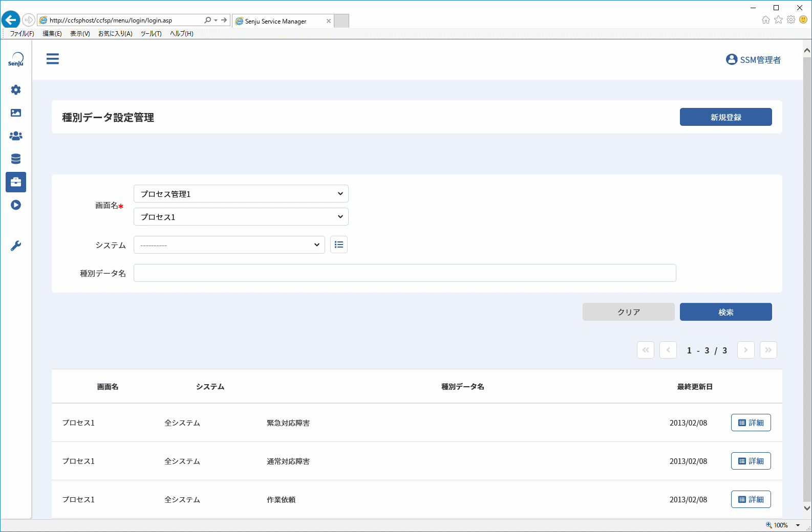Open the hamburger menu
The image size is (812, 532).
(x=53, y=59)
